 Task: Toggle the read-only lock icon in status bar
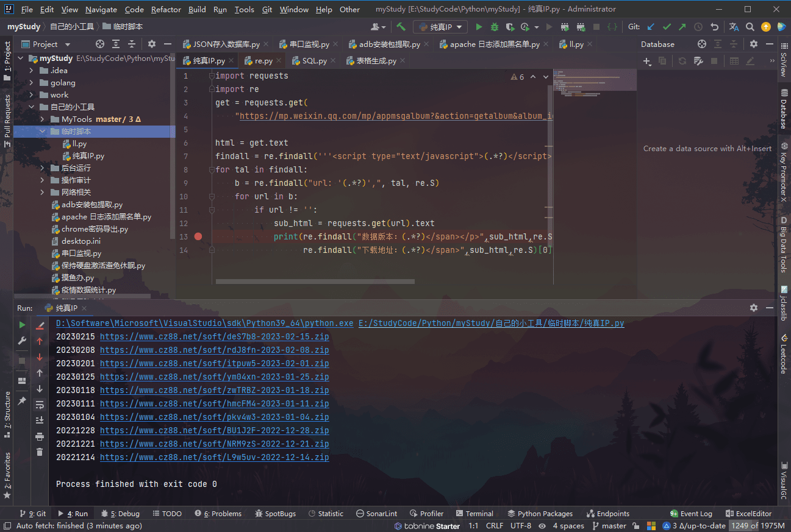(635, 525)
